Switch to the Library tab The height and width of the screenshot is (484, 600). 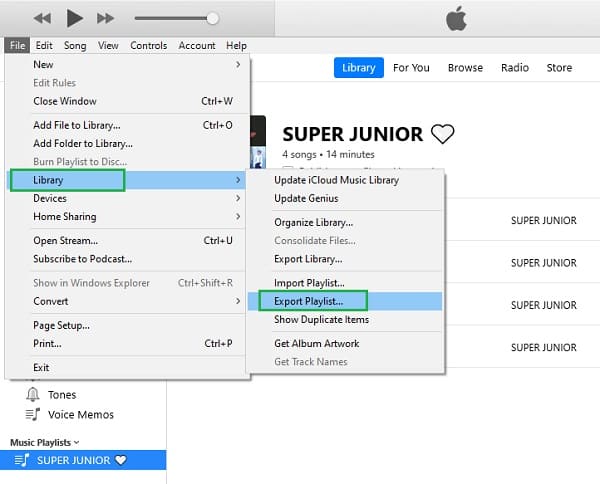pyautogui.click(x=359, y=68)
